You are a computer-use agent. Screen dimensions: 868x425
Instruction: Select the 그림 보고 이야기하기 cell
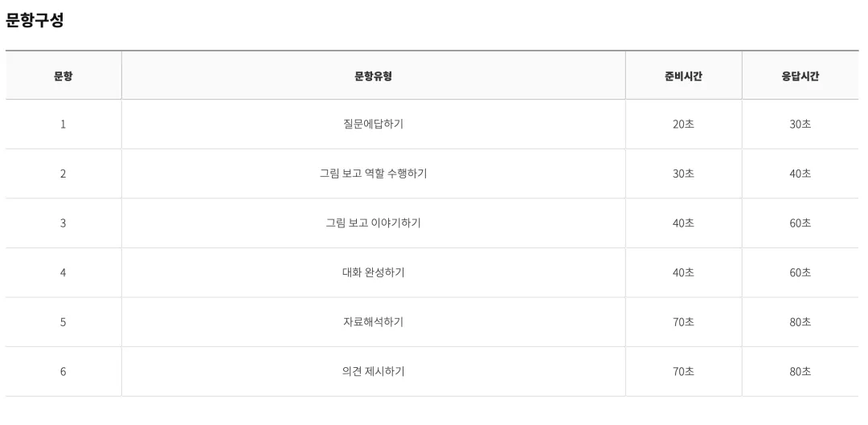pyautogui.click(x=373, y=223)
